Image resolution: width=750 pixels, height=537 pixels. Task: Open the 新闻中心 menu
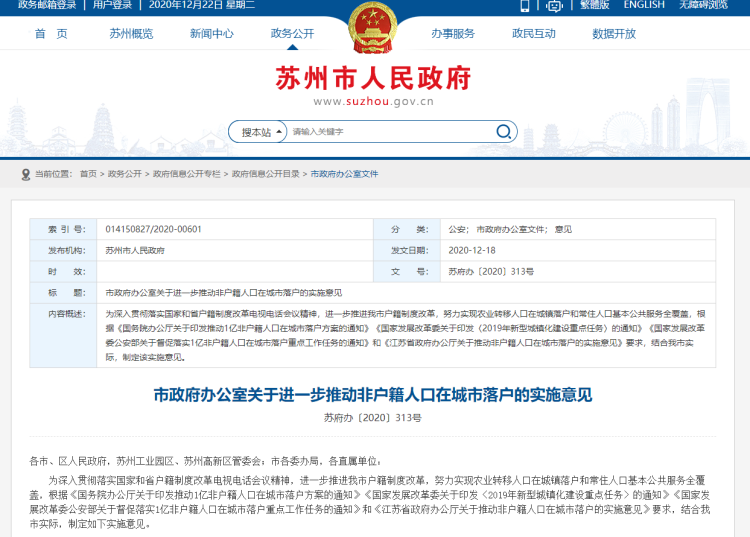point(212,34)
